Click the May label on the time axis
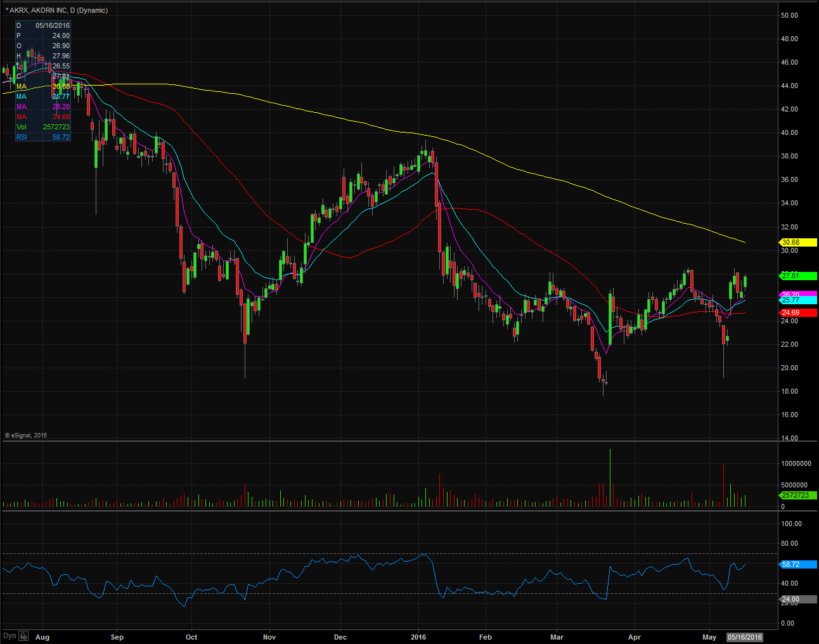Screen dimensions: 819x644 coord(710,637)
